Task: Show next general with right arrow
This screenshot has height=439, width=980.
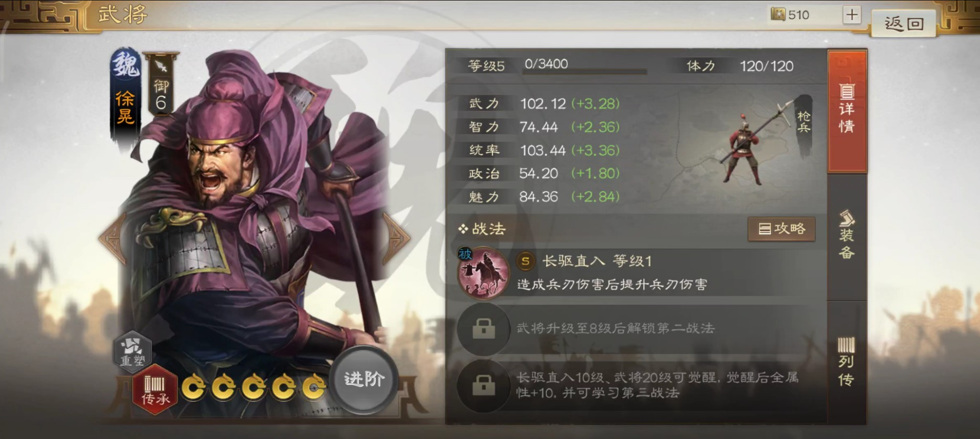Action: (x=396, y=239)
